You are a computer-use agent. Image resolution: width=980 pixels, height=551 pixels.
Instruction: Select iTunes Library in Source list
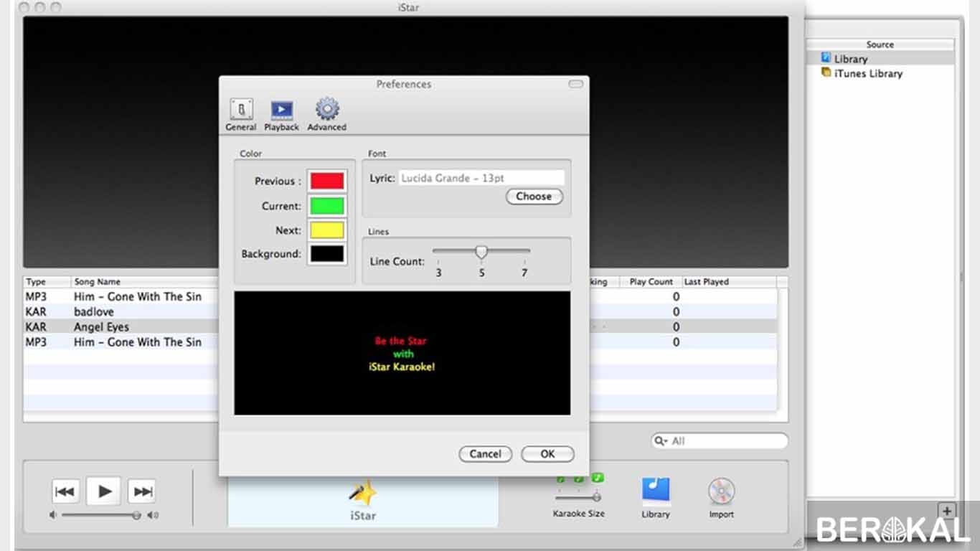coord(881,73)
